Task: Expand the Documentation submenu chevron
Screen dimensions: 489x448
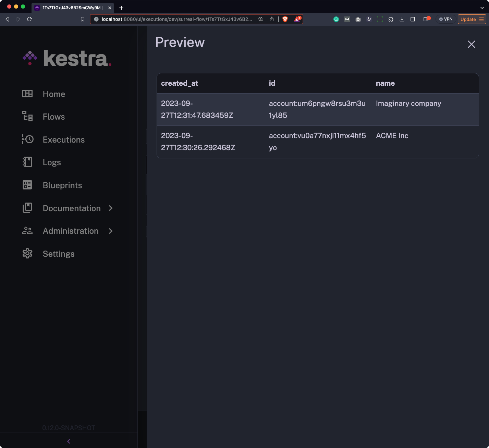Action: click(x=111, y=208)
